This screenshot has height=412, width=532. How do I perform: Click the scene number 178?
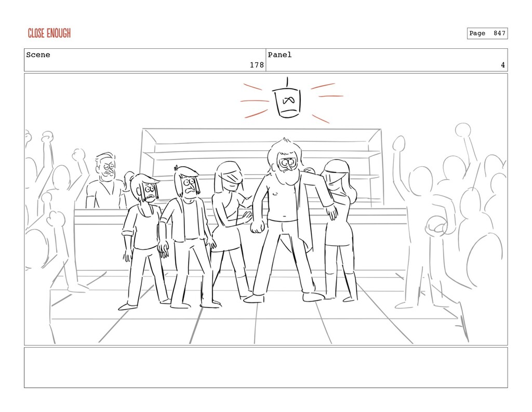tap(257, 65)
